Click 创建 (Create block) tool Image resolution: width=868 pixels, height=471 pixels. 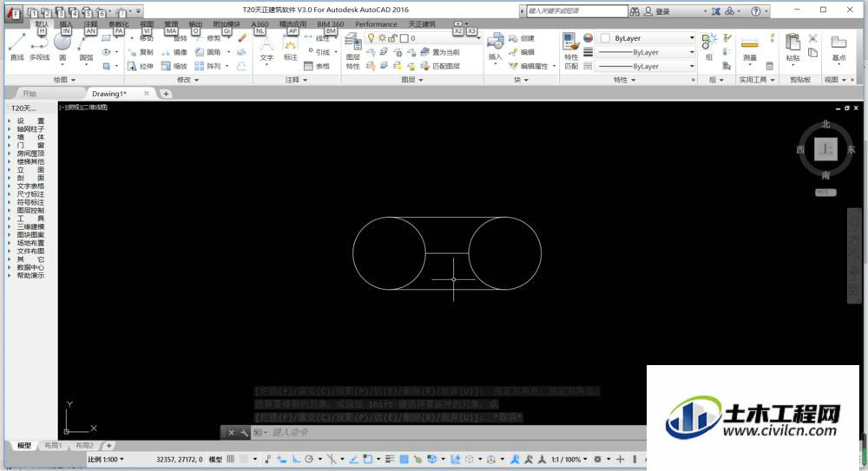[522, 38]
